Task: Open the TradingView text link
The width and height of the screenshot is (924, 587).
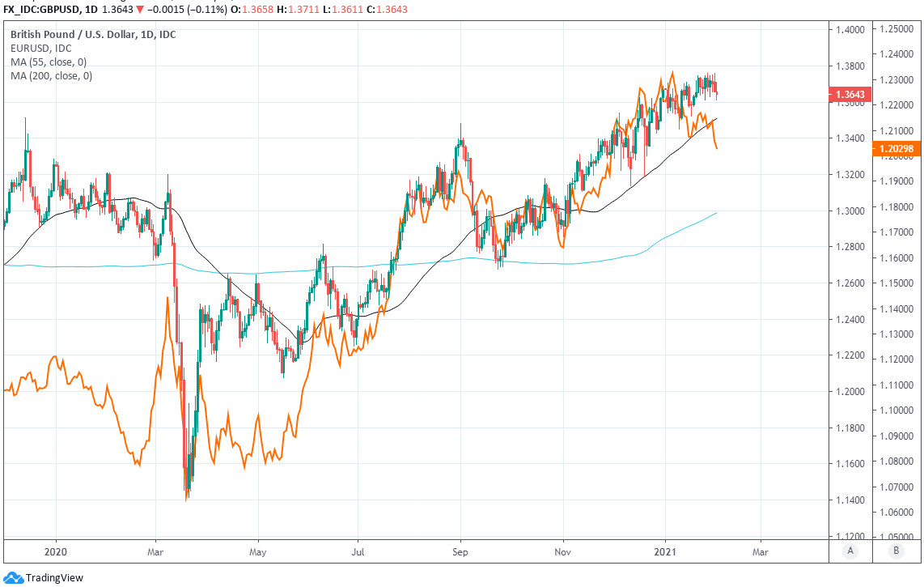Action: tap(54, 578)
